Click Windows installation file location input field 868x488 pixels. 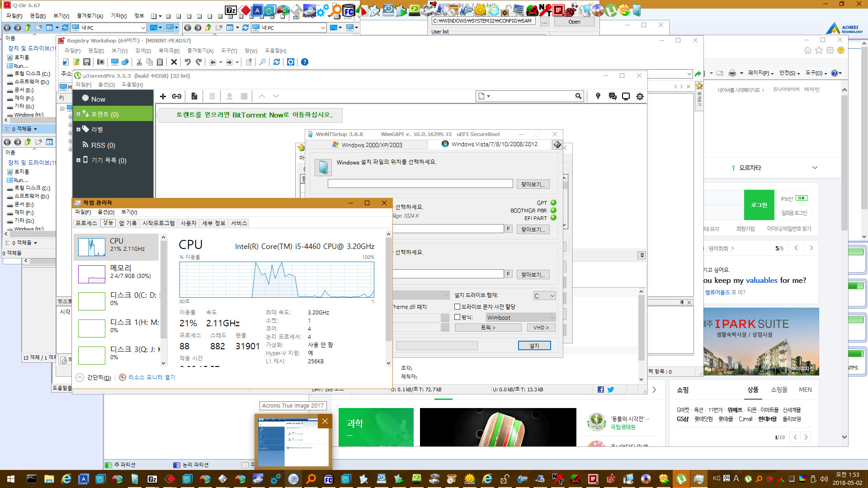pyautogui.click(x=420, y=183)
